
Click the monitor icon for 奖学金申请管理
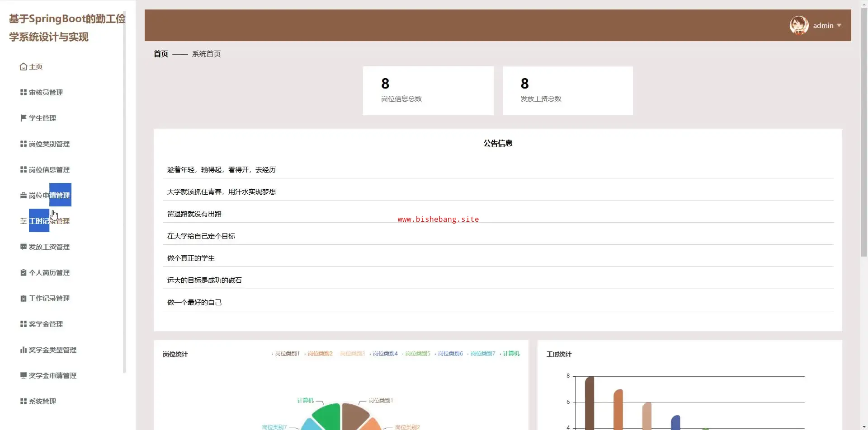pos(24,376)
